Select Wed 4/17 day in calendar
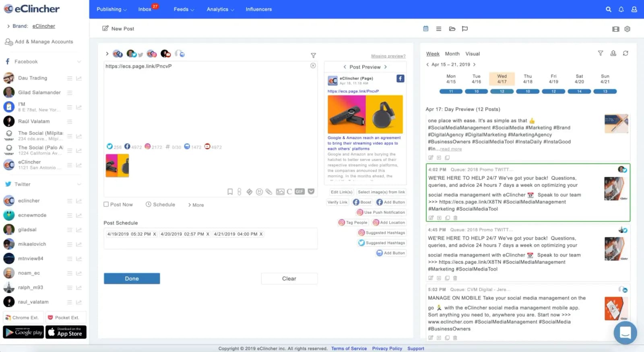 pos(502,79)
